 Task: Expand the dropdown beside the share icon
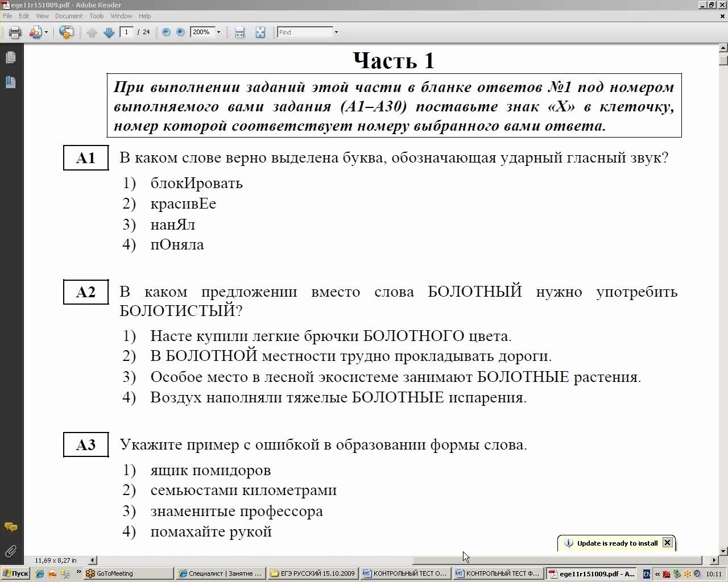click(47, 32)
